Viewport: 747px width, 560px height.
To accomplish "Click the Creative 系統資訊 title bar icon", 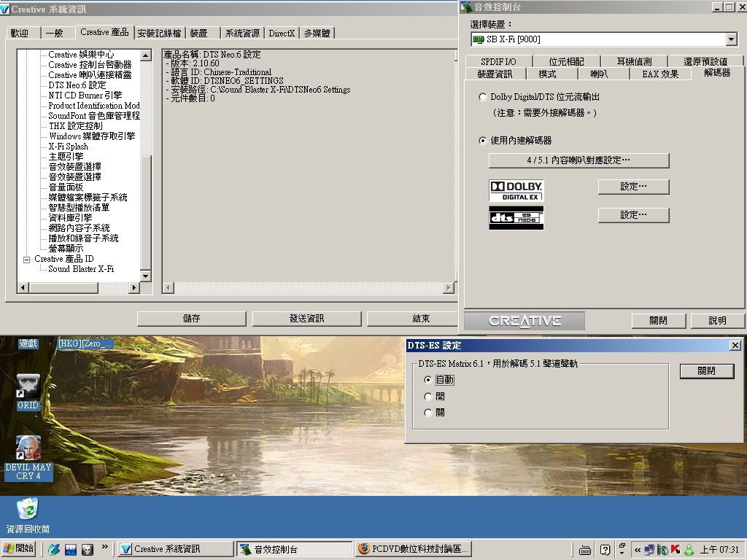I will coord(5,9).
